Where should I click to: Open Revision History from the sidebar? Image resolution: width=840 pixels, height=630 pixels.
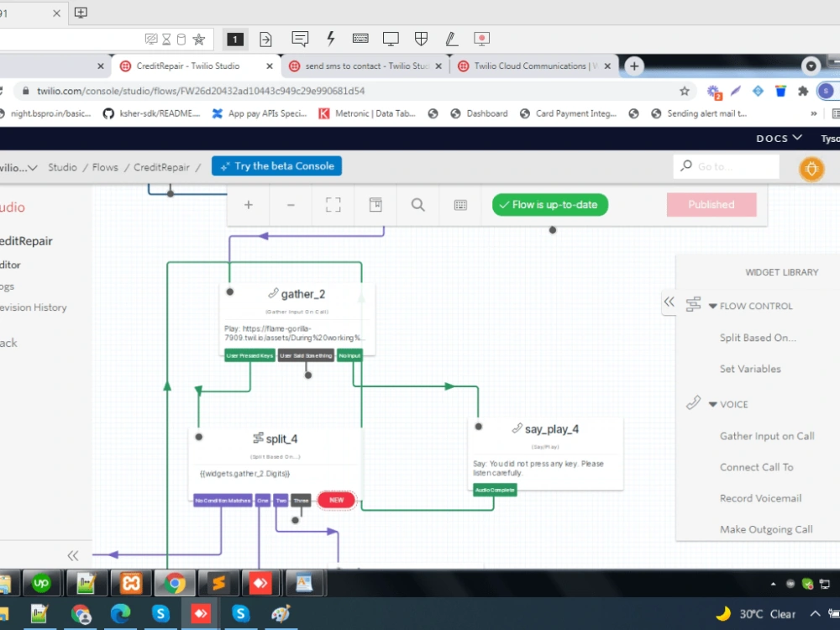34,307
